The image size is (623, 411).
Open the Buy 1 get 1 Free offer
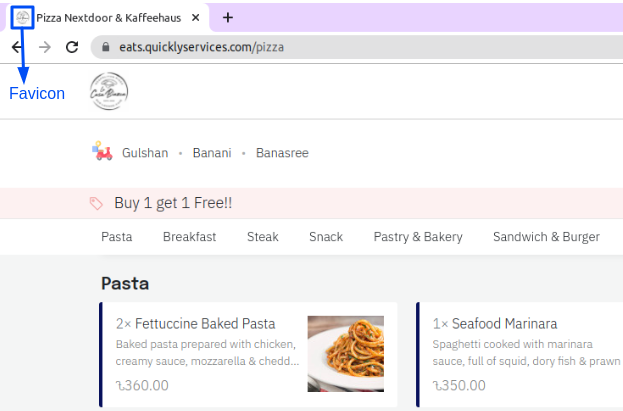[173, 203]
